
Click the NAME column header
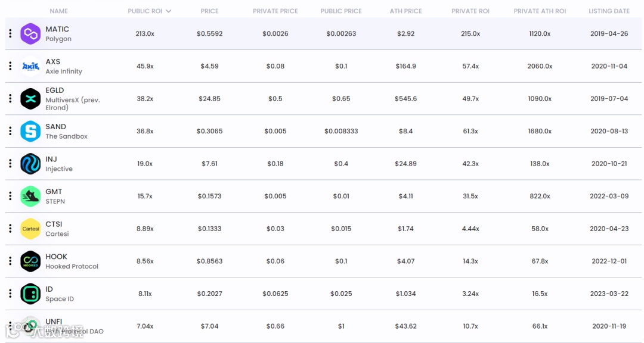[58, 11]
